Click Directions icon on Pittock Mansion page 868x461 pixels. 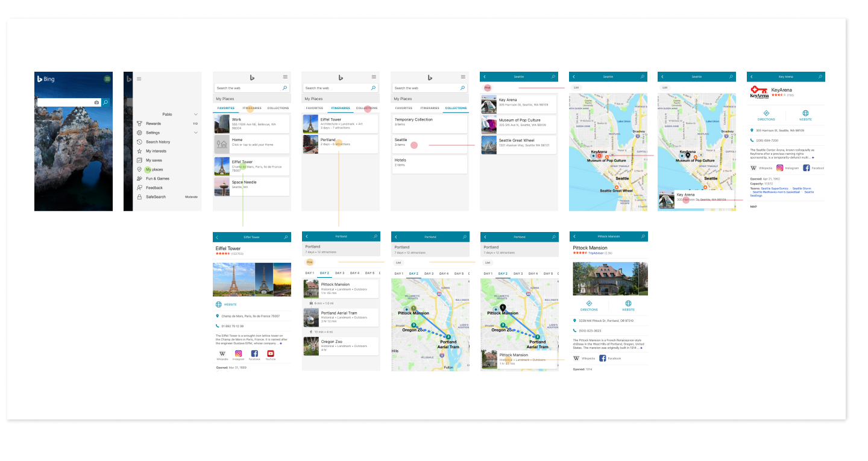tap(589, 304)
